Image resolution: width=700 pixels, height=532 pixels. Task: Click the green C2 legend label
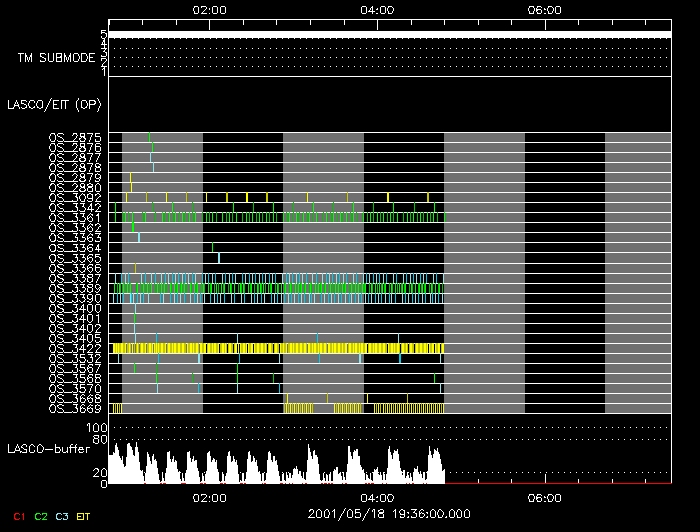pos(41,517)
